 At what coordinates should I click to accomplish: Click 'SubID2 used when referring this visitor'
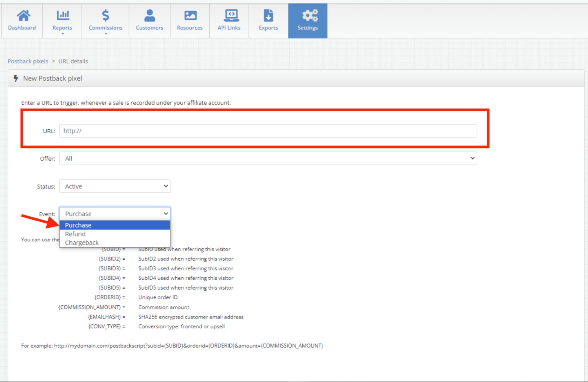click(186, 259)
